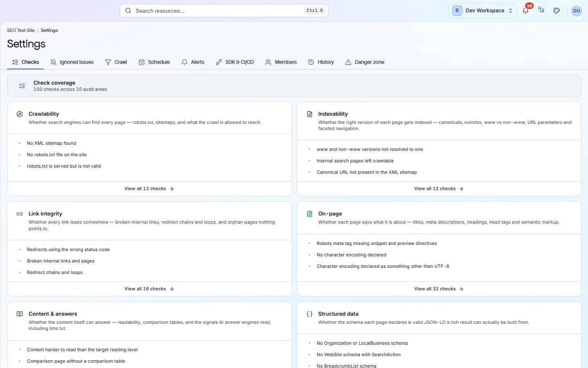Click 'No character encoding declared' check
This screenshot has width=588, height=368.
tap(352, 255)
